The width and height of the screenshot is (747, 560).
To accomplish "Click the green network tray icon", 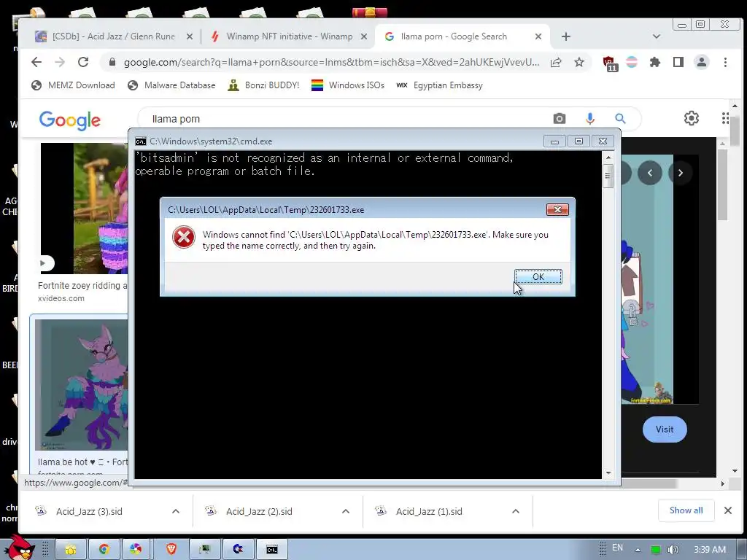I will click(x=656, y=550).
